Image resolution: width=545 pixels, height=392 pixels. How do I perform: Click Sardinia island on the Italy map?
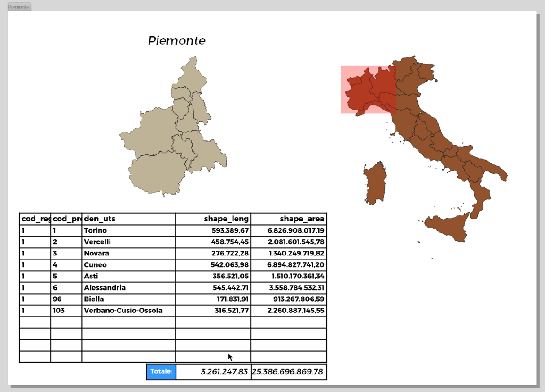[376, 182]
